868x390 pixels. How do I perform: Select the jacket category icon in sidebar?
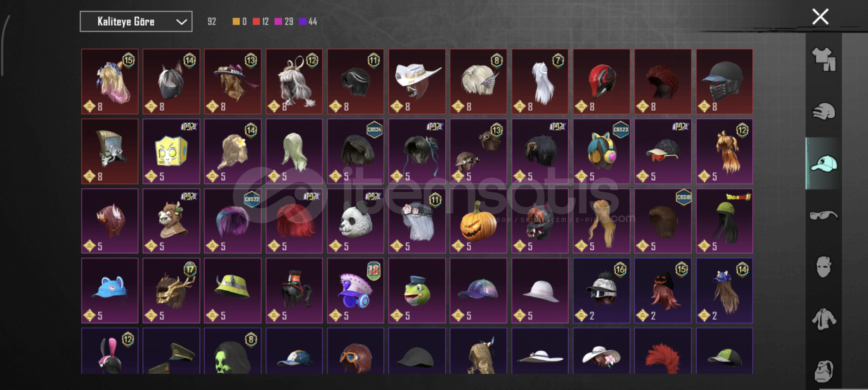[824, 319]
